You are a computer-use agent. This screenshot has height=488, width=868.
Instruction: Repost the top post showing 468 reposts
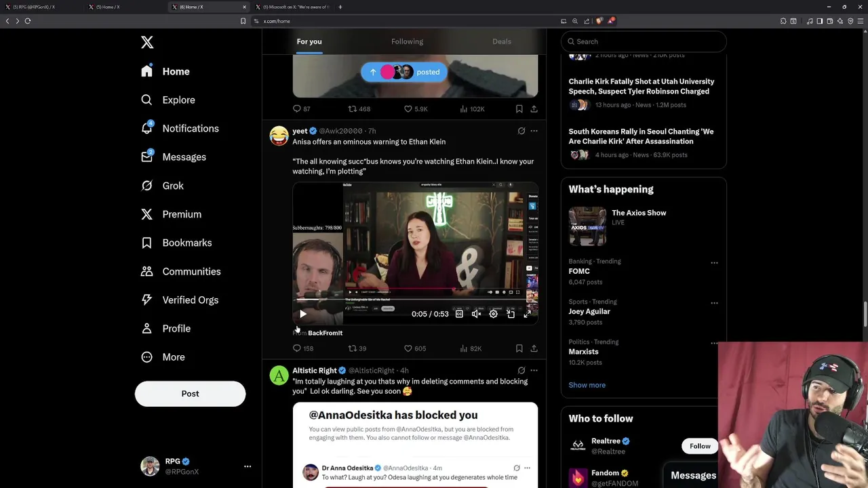point(359,108)
